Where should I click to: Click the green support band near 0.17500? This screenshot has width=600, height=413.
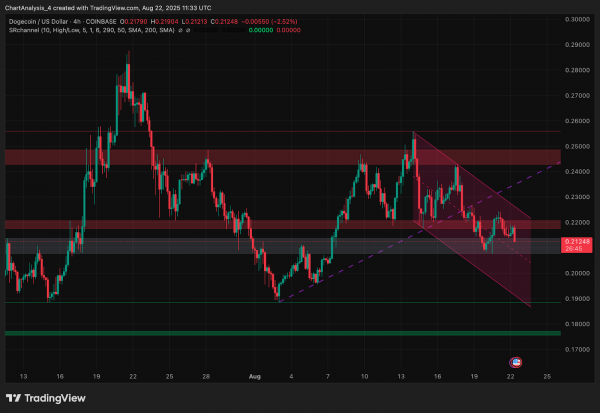[283, 333]
